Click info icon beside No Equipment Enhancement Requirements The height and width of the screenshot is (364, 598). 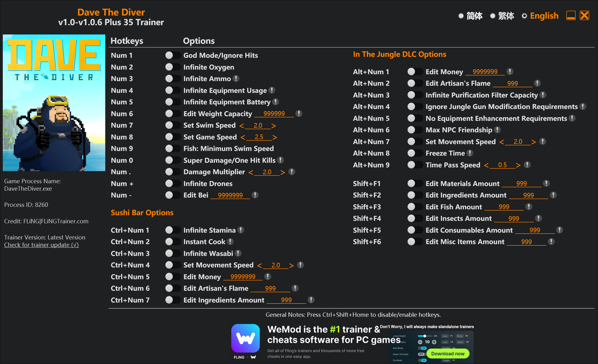[x=572, y=118]
